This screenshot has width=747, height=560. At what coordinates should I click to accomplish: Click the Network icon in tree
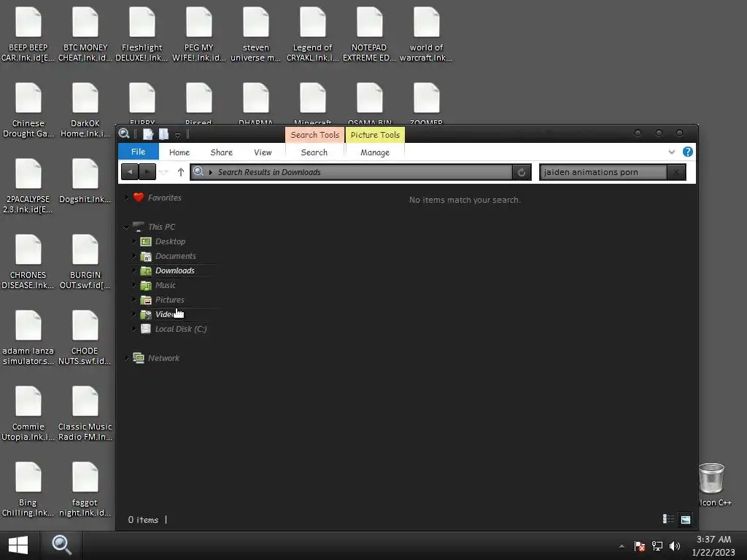pos(139,358)
